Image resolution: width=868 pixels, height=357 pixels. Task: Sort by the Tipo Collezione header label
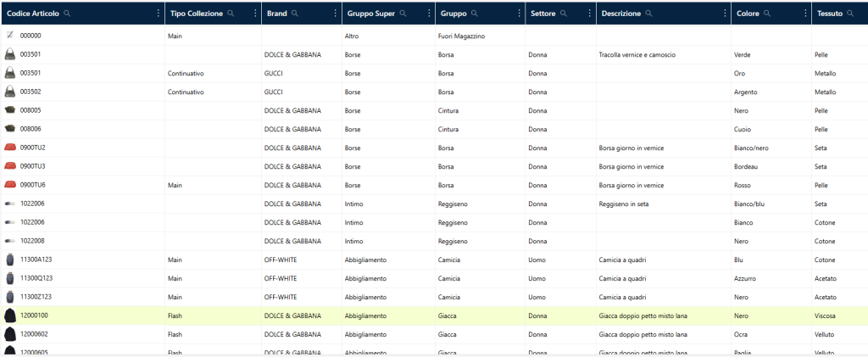tap(197, 14)
